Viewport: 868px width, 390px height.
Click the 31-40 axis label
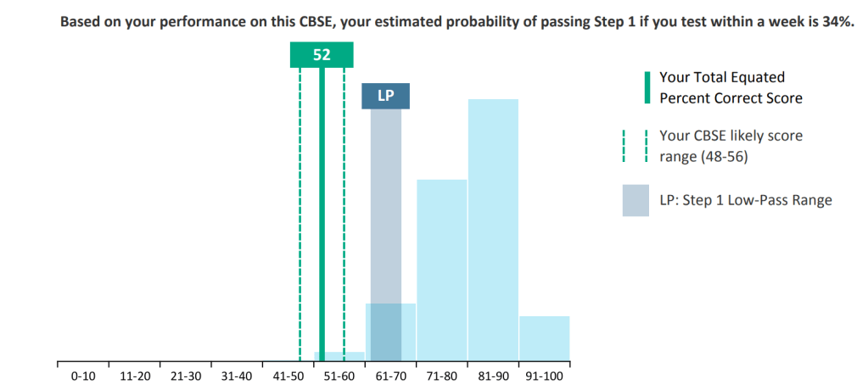(x=236, y=376)
